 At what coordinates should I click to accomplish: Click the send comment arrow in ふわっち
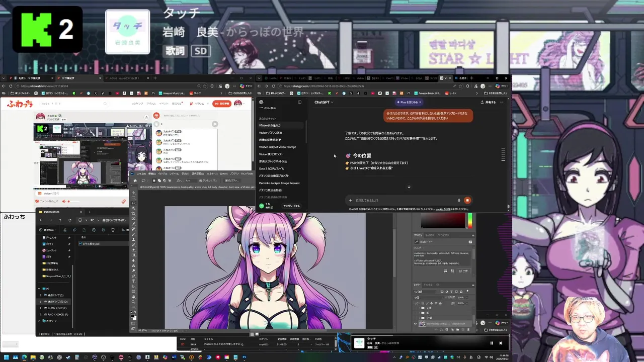[215, 124]
